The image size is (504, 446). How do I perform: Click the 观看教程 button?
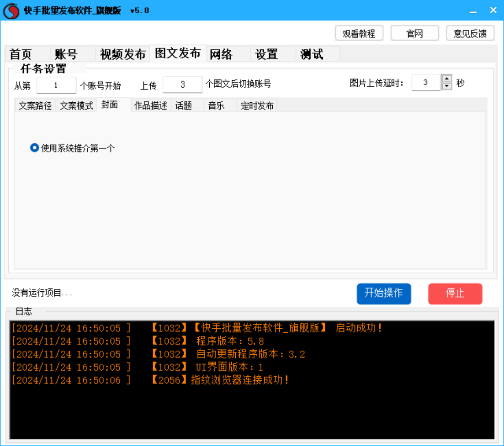click(359, 33)
